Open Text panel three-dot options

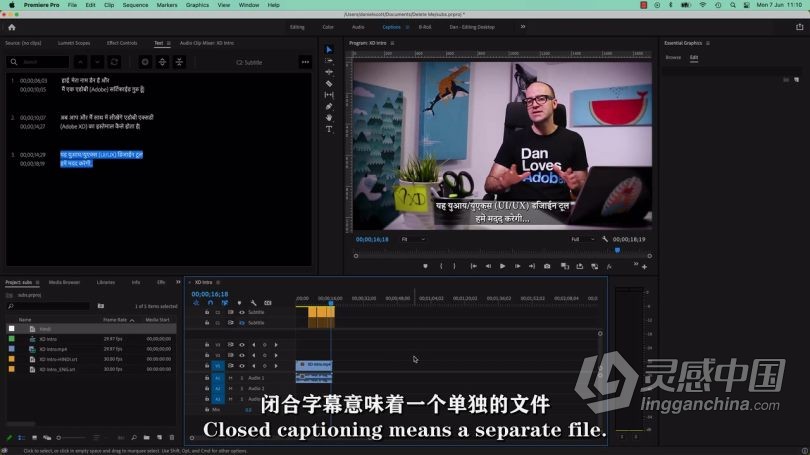pos(305,62)
